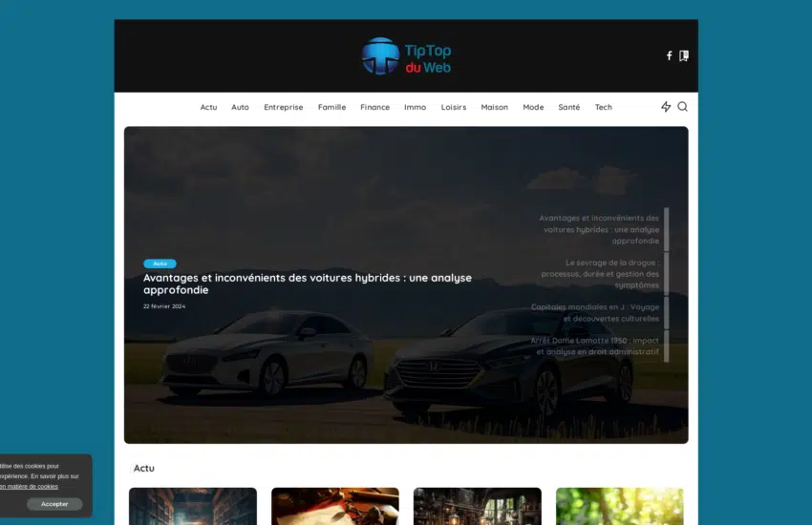The width and height of the screenshot is (812, 525).
Task: Select Maison in the nav bar
Action: (495, 107)
